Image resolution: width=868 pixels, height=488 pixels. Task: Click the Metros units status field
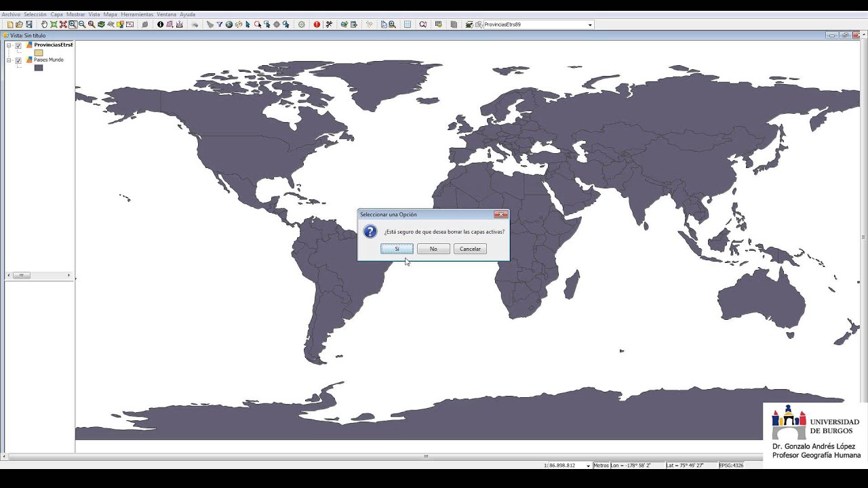(x=601, y=466)
